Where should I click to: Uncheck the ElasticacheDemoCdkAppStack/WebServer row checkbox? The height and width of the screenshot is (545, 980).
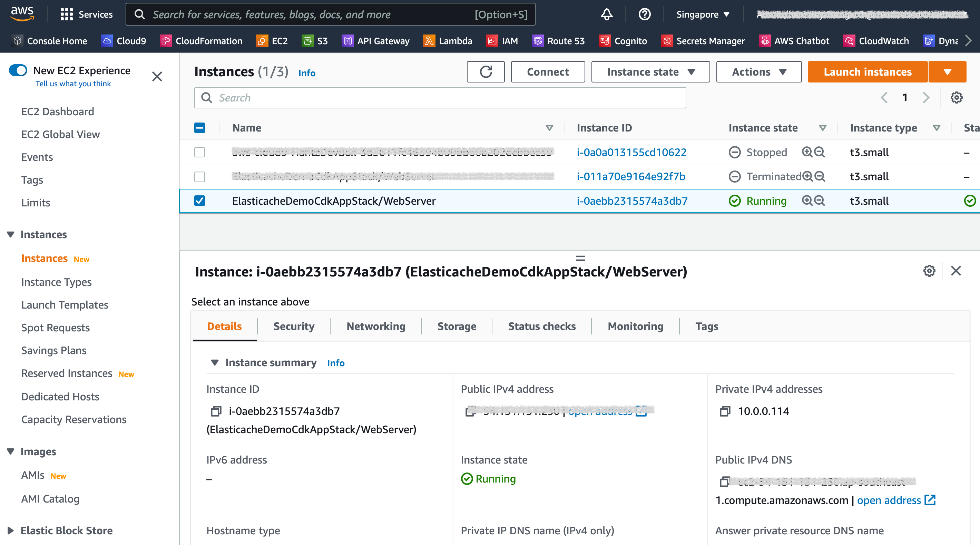click(199, 201)
